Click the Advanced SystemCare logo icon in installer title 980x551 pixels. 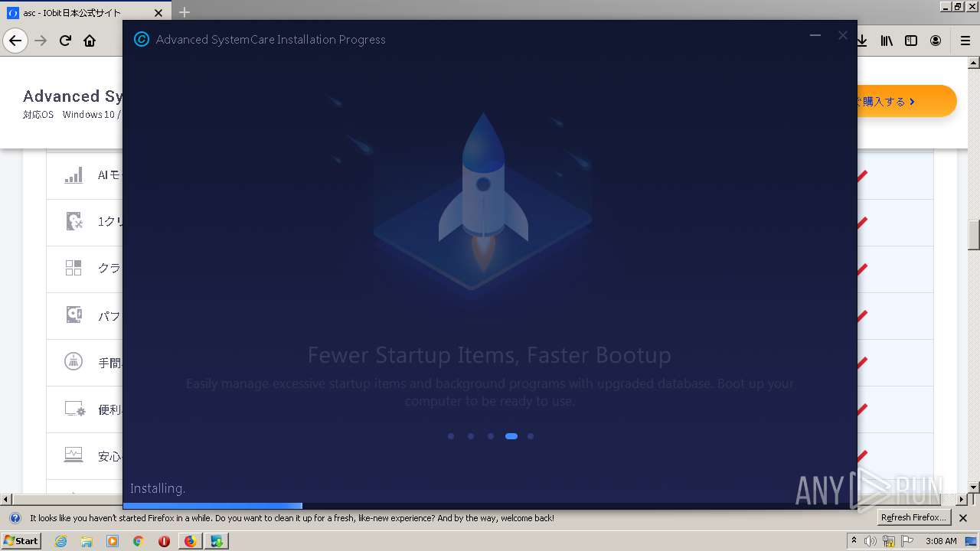tap(141, 39)
